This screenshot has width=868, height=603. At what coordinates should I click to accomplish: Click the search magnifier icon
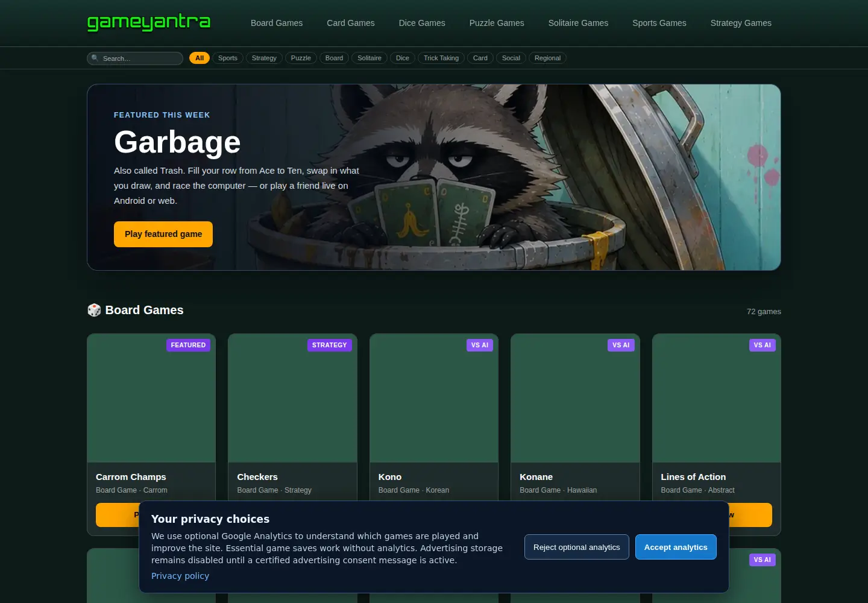tap(95, 58)
